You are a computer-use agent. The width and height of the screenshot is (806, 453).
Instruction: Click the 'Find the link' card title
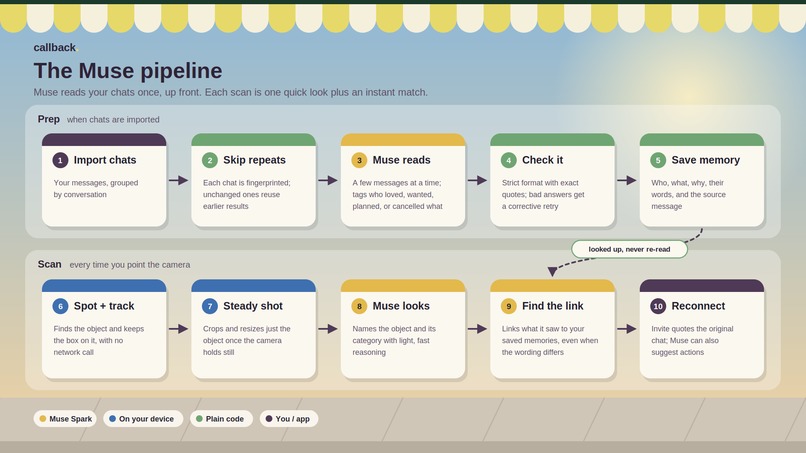[x=553, y=306]
